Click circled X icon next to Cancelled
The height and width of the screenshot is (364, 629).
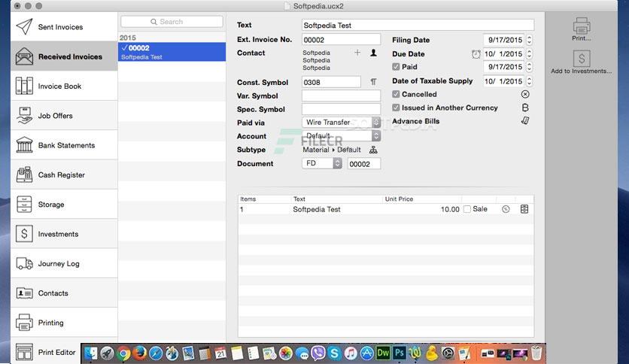(525, 94)
